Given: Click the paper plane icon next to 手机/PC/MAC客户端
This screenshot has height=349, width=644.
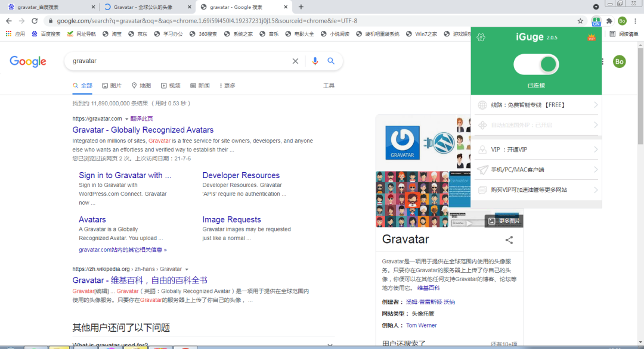Looking at the screenshot, I should point(481,169).
